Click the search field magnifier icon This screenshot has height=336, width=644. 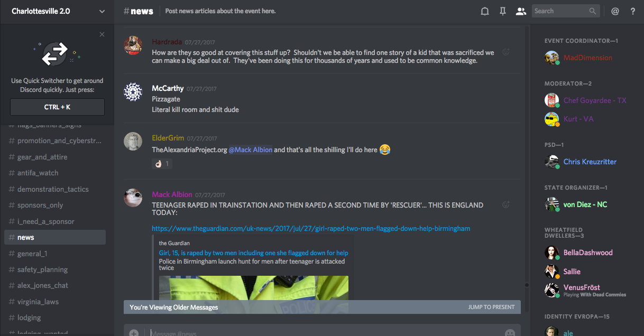593,11
